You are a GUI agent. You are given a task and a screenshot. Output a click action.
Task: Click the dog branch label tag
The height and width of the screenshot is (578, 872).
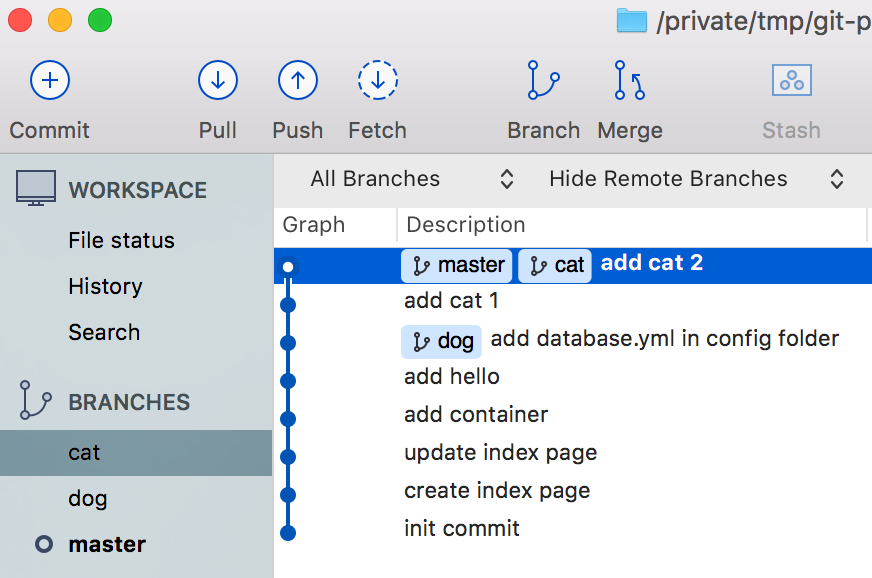[x=442, y=341]
